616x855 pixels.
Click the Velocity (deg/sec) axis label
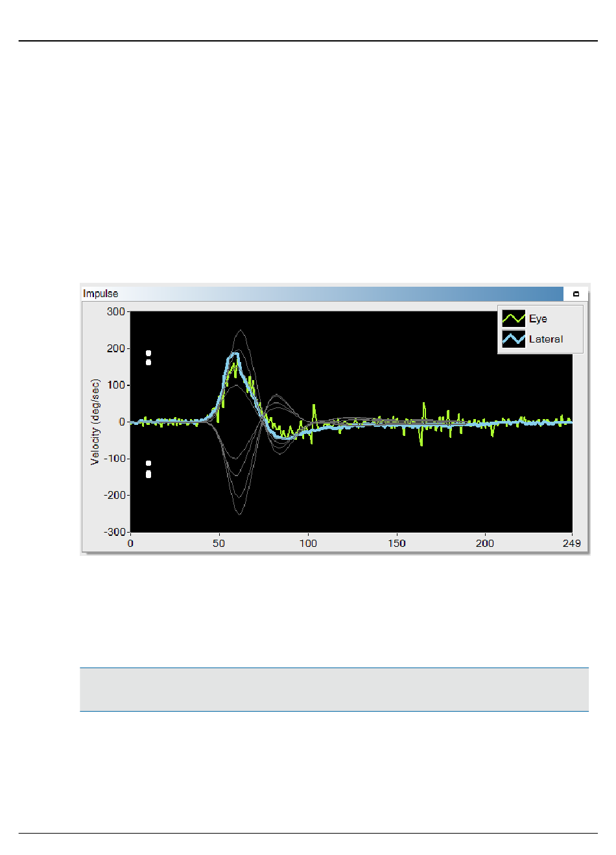point(95,422)
